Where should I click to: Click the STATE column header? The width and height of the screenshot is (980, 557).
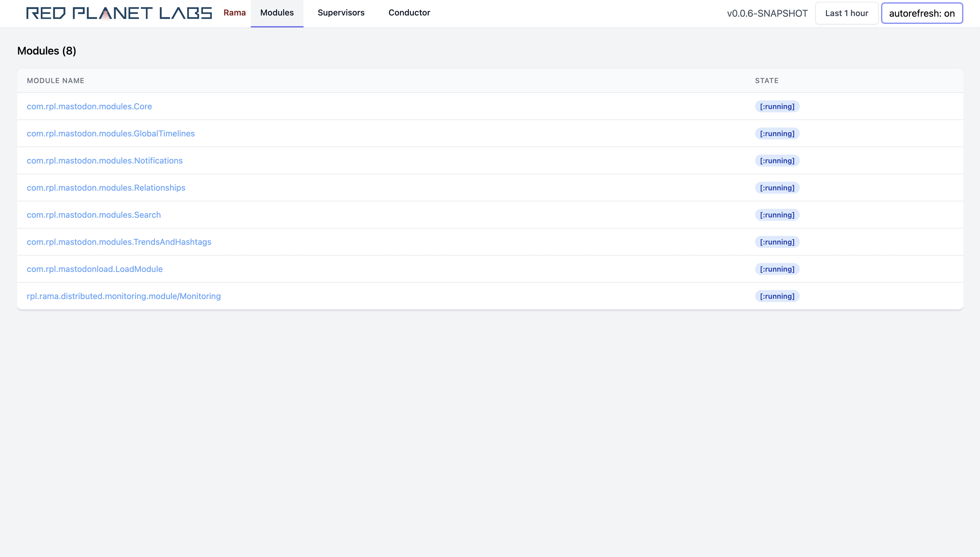point(766,81)
